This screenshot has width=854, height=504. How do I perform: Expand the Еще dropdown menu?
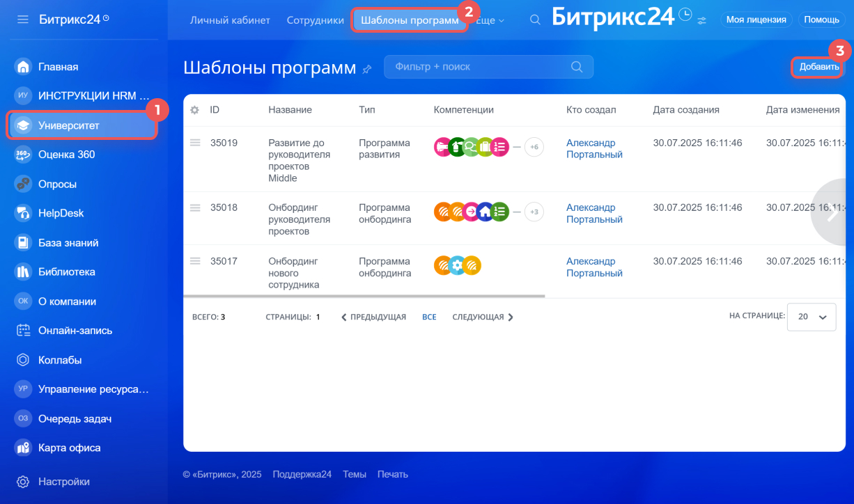pyautogui.click(x=490, y=20)
